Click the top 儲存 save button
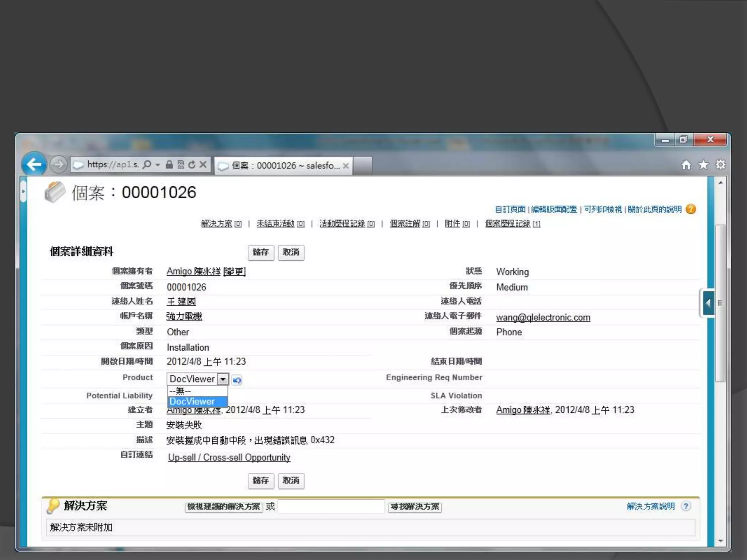This screenshot has width=747, height=560. (260, 252)
